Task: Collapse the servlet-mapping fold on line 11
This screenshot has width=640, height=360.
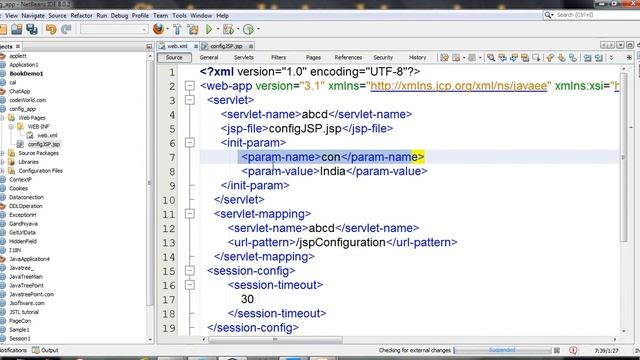Action: click(189, 214)
